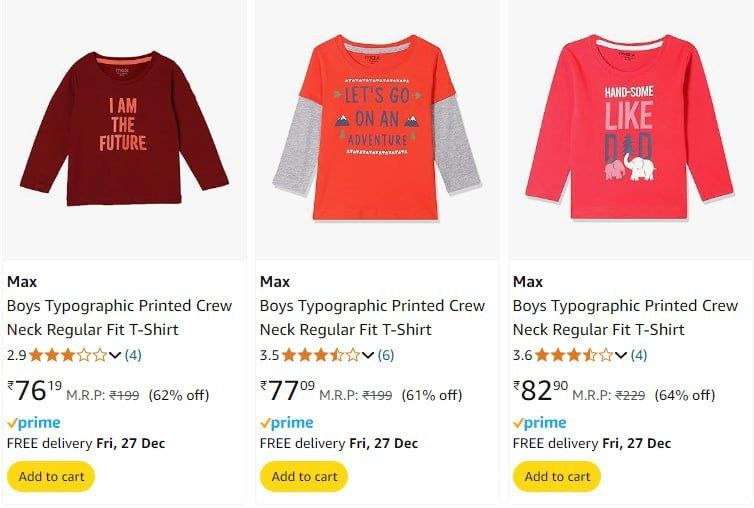Click the Prime badge under the ₹76.19 price
Viewport: 754px width, 508px height.
(34, 423)
